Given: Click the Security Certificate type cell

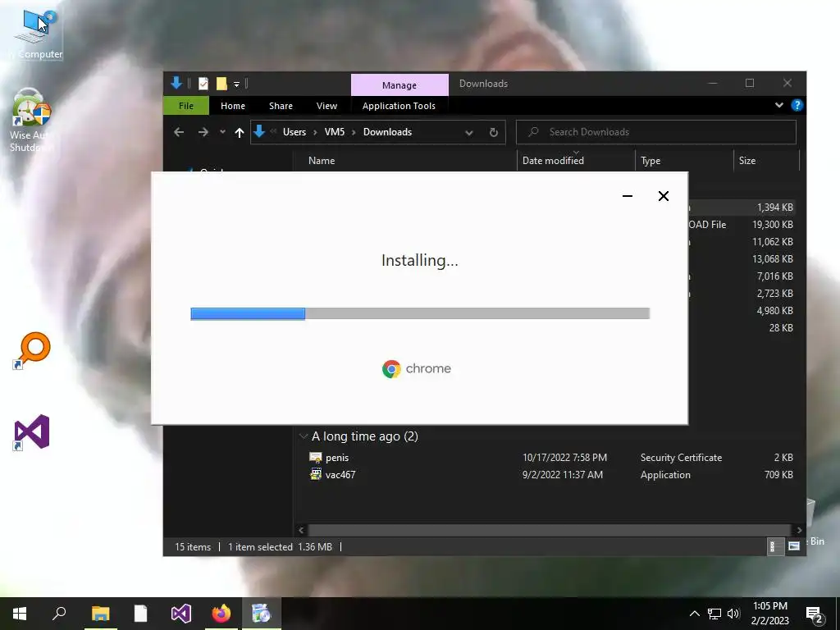Looking at the screenshot, I should point(681,458).
